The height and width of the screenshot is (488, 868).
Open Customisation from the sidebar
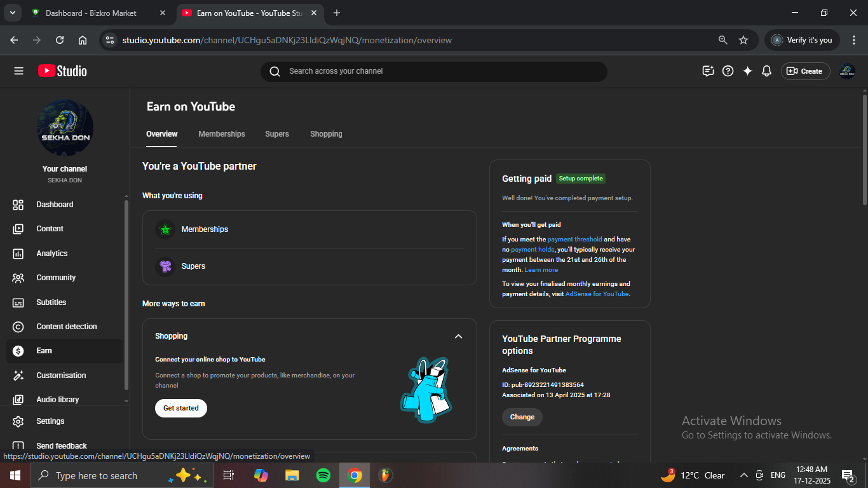click(61, 376)
